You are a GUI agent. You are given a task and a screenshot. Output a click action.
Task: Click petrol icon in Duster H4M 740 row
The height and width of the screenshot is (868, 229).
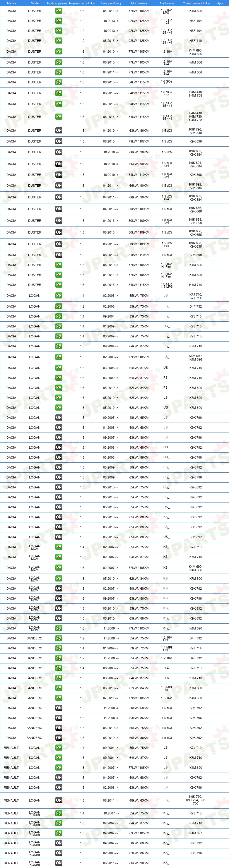[x=59, y=285]
